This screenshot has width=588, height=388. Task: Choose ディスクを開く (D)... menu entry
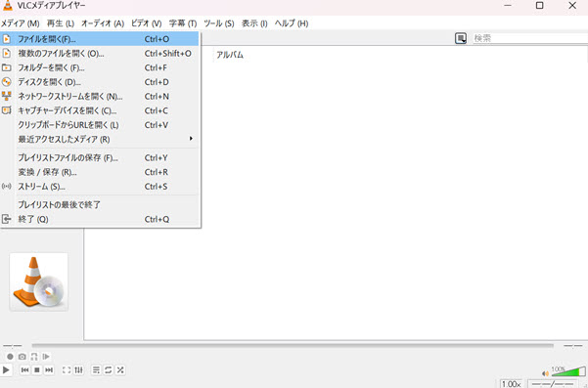point(100,82)
